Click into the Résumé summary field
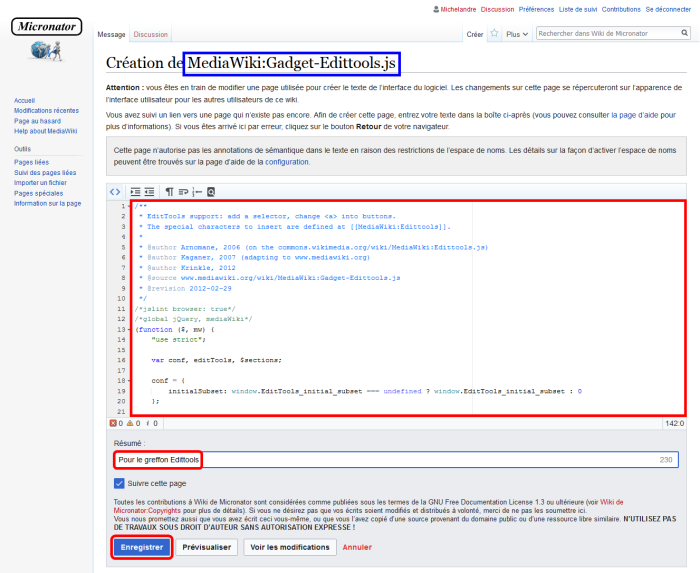The height and width of the screenshot is (573, 700). click(x=396, y=460)
